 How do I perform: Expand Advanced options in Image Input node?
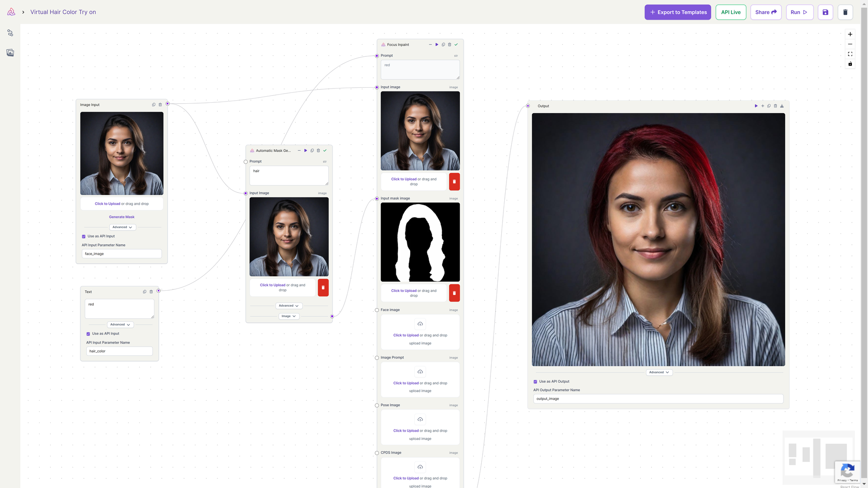point(122,227)
